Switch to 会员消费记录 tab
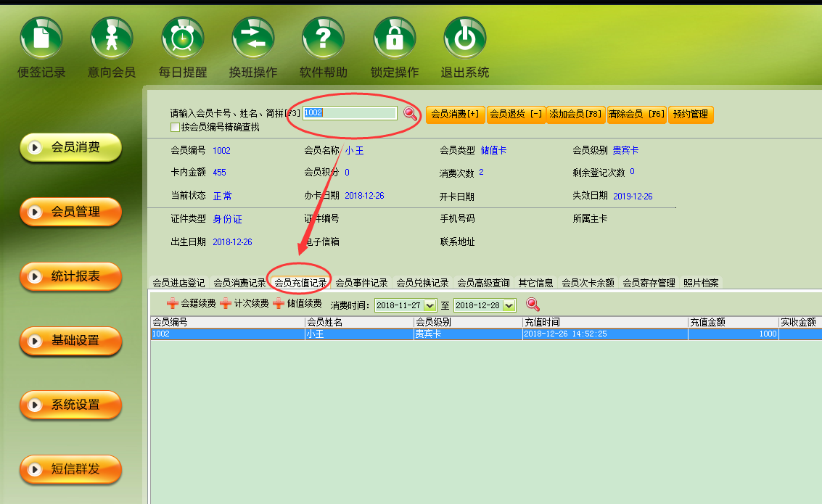This screenshot has width=822, height=504. (x=239, y=283)
